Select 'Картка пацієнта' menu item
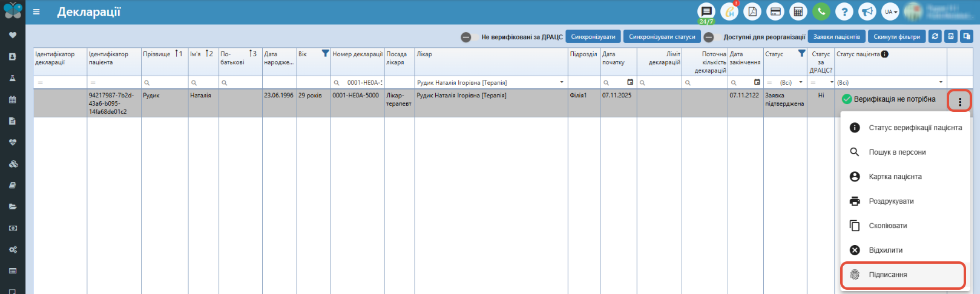The image size is (980, 294). tap(906, 177)
